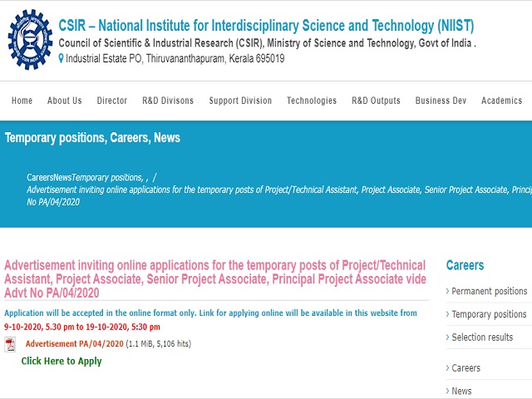Image resolution: width=532 pixels, height=399 pixels.
Task: Click chevron next to Permanent positions
Action: (x=447, y=291)
